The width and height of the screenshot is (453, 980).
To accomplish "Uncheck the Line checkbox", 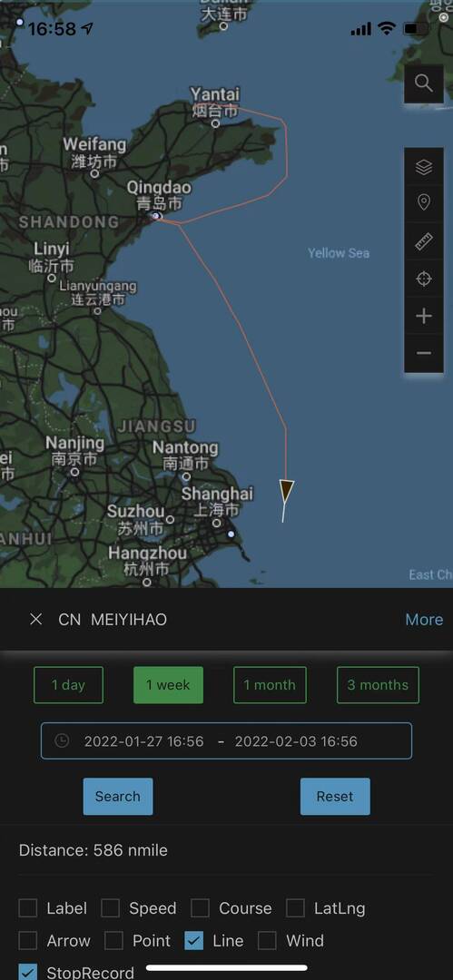I will pos(194,941).
